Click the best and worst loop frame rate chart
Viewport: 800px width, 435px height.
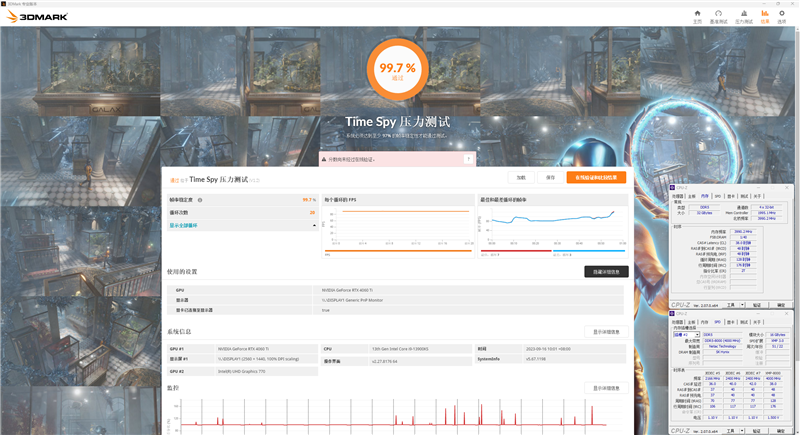[x=553, y=227]
